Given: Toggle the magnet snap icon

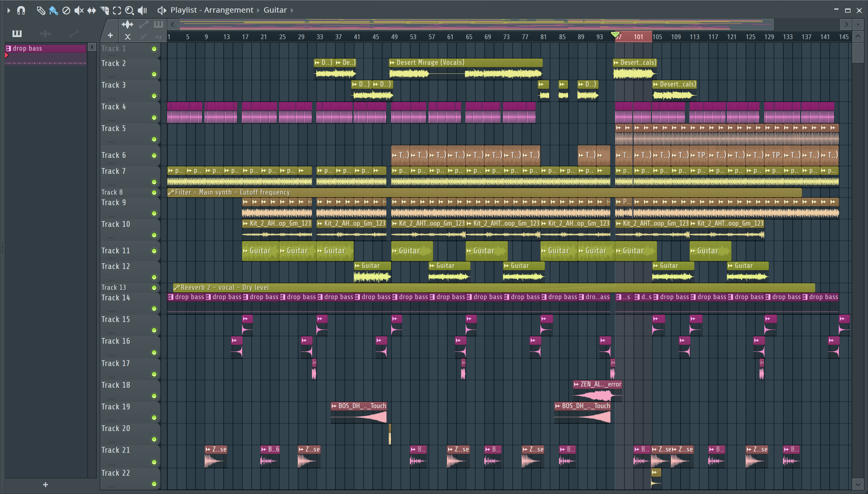Looking at the screenshot, I should pos(21,11).
